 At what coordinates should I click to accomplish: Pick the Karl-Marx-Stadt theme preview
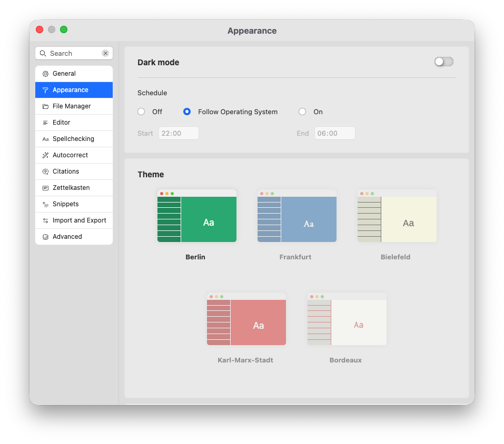(246, 319)
